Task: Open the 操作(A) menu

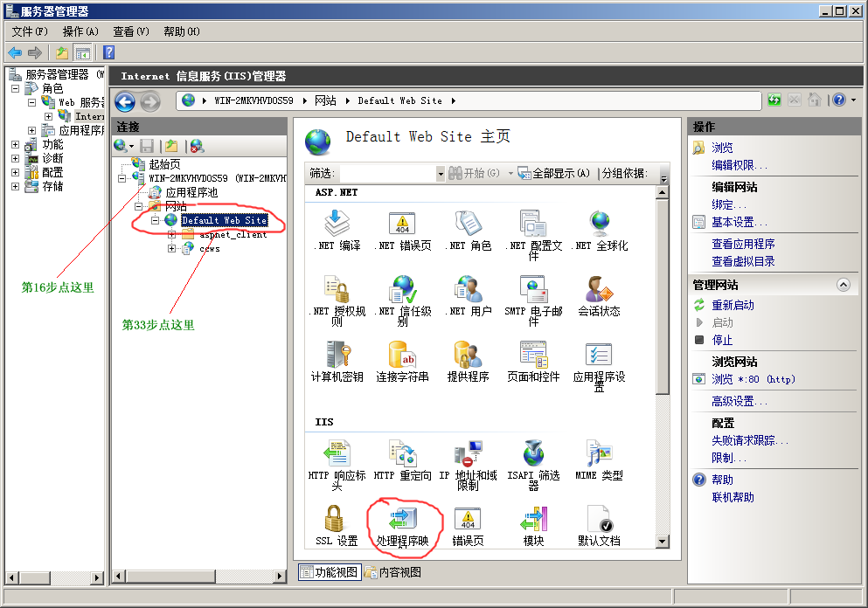Action: point(80,31)
